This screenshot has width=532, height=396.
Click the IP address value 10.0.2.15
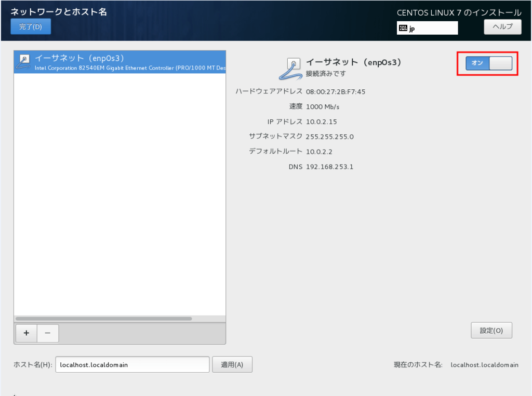(x=321, y=122)
